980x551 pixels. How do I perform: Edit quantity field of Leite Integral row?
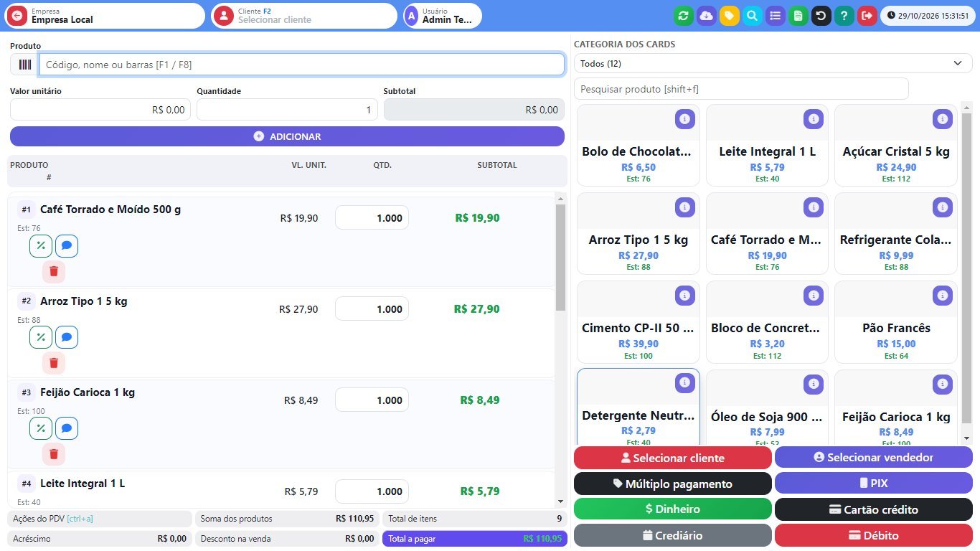(372, 491)
